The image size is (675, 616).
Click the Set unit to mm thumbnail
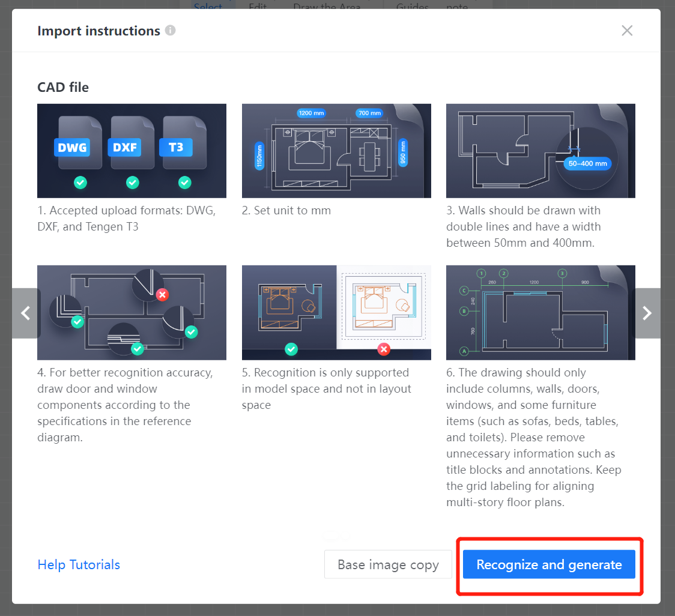click(336, 151)
